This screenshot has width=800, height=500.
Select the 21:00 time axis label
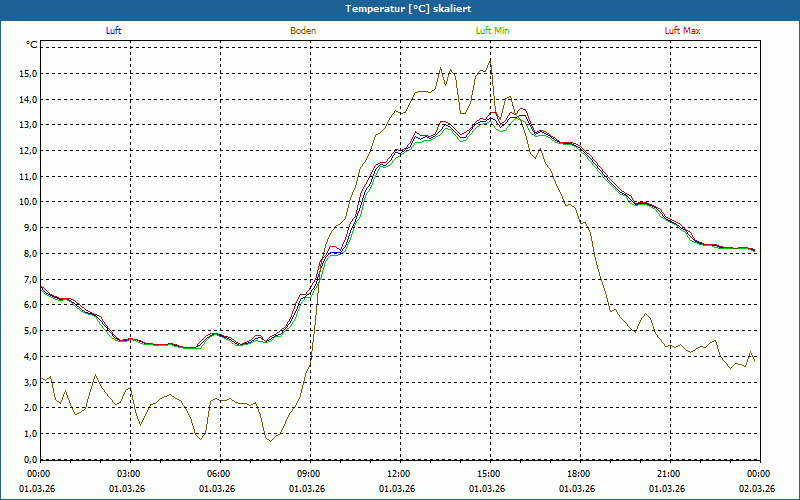[x=668, y=474]
